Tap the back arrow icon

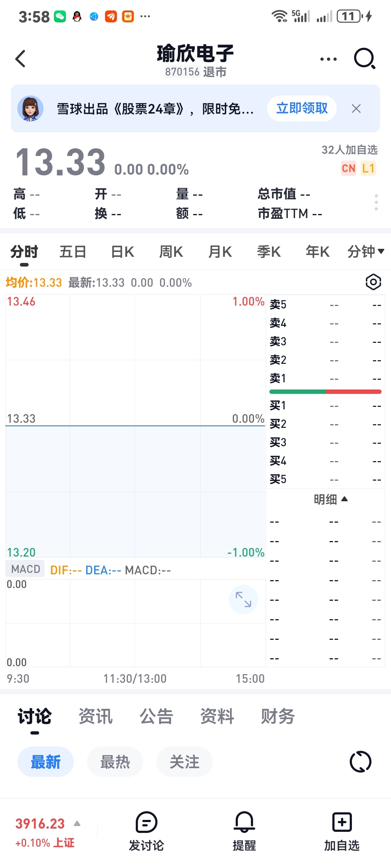(x=21, y=59)
